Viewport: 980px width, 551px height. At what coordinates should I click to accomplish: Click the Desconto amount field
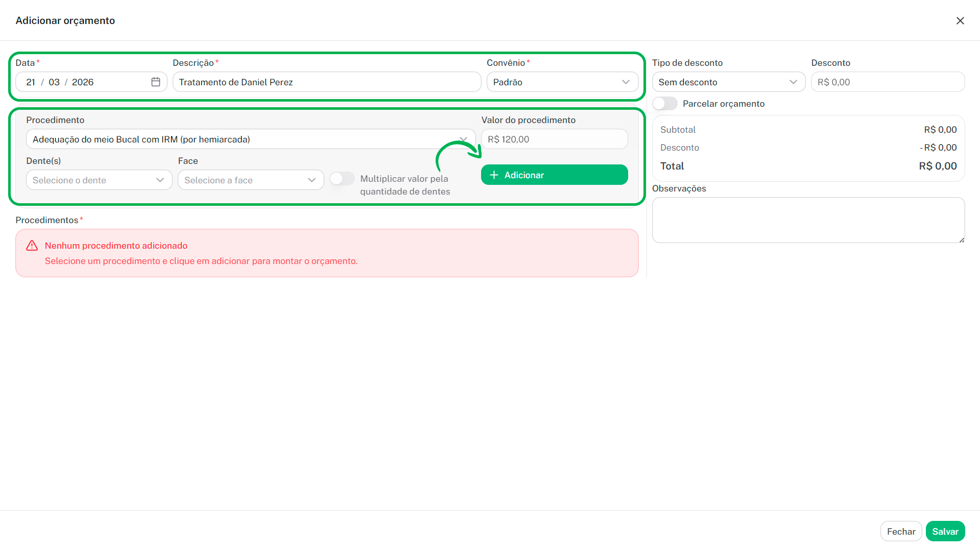888,82
